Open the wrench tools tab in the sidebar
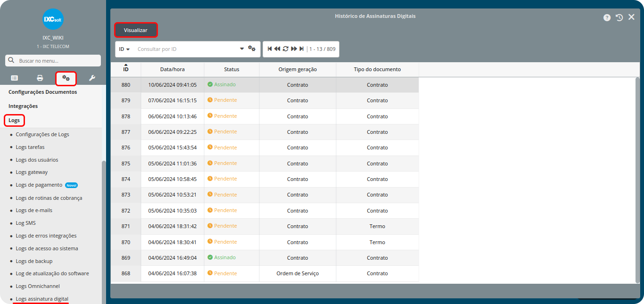Image resolution: width=644 pixels, height=304 pixels. click(x=92, y=78)
